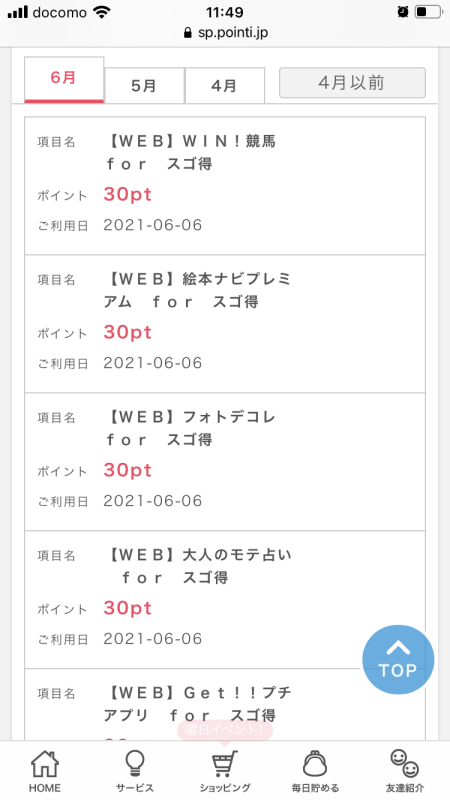450x800 pixels.
Task: Tap the 曜日イベント! bubble
Action: tap(224, 730)
